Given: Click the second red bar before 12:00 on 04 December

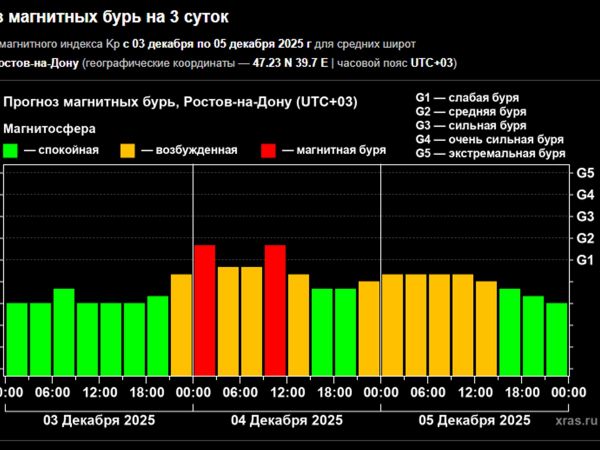Looking at the screenshot, I should click(x=275, y=309).
